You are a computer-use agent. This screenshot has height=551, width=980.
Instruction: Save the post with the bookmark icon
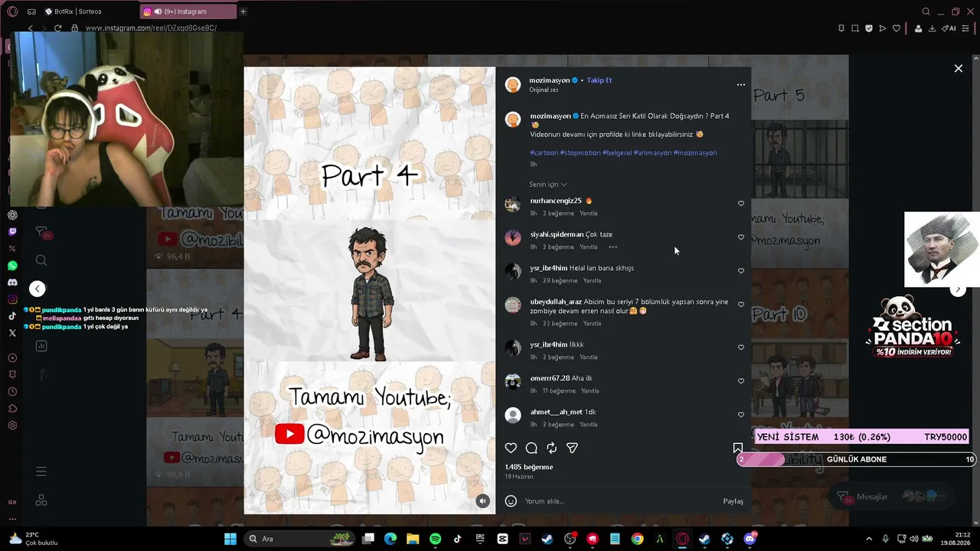coord(737,448)
